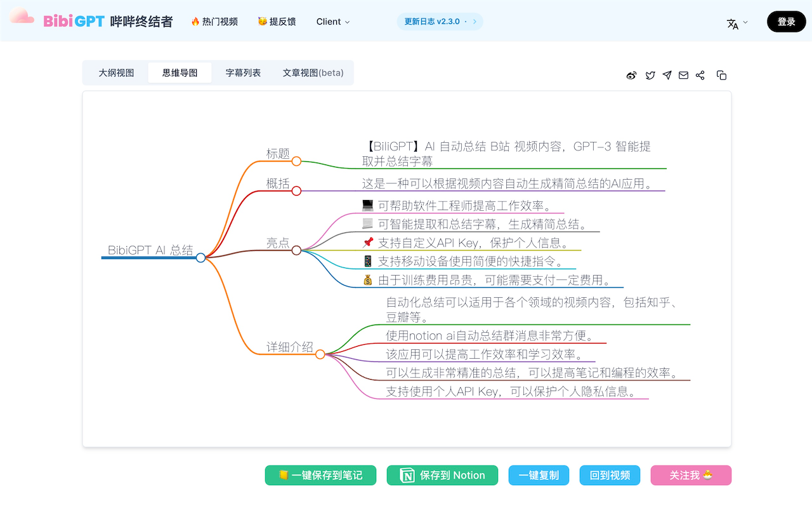Copy summary using the copy icon
The image size is (812, 508).
tap(721, 75)
